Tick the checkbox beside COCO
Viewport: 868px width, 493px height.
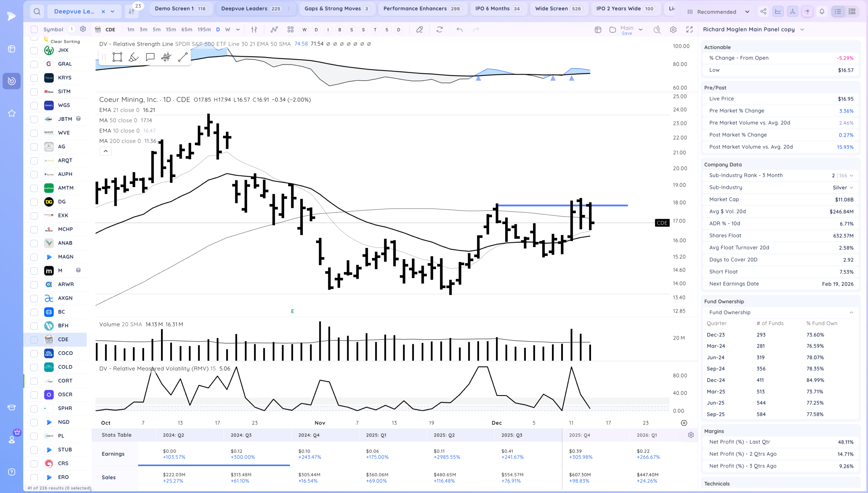coord(34,353)
